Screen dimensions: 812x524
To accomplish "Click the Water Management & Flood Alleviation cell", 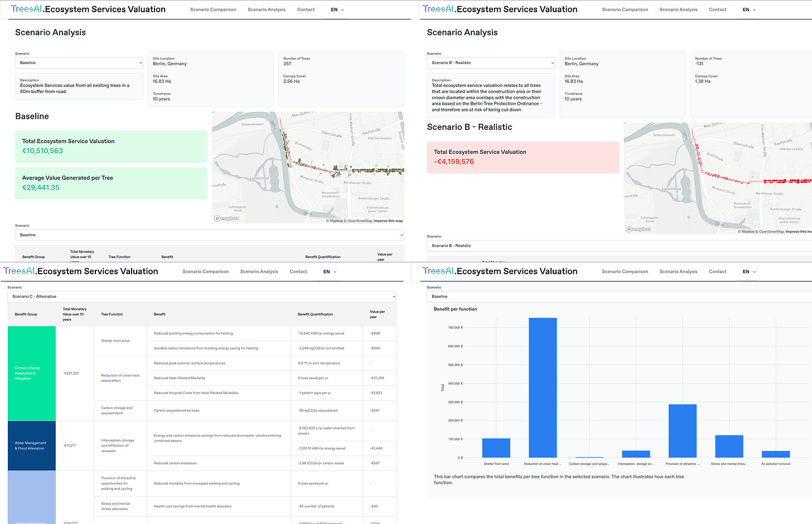I will point(32,446).
